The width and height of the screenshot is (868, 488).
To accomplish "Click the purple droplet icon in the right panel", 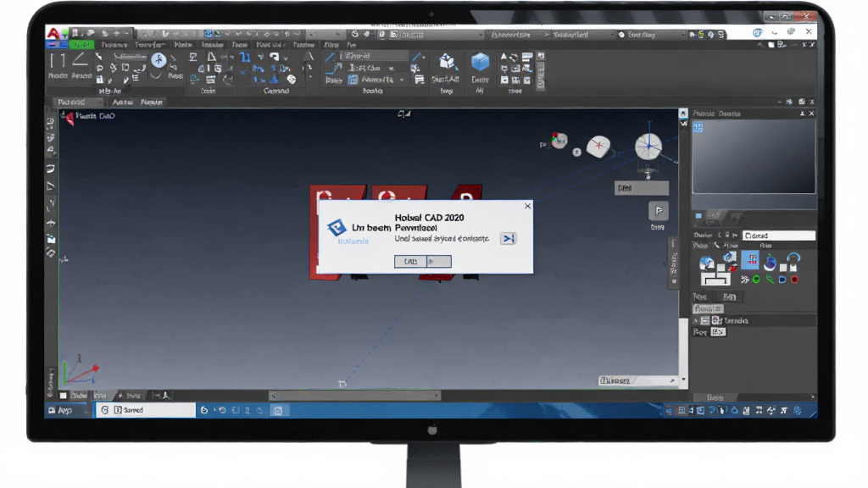I will tap(770, 262).
